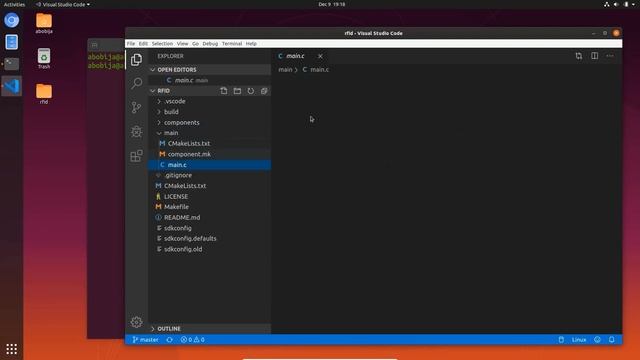Collapse all folders in RFID explorer
640x360 pixels.
coord(264,91)
